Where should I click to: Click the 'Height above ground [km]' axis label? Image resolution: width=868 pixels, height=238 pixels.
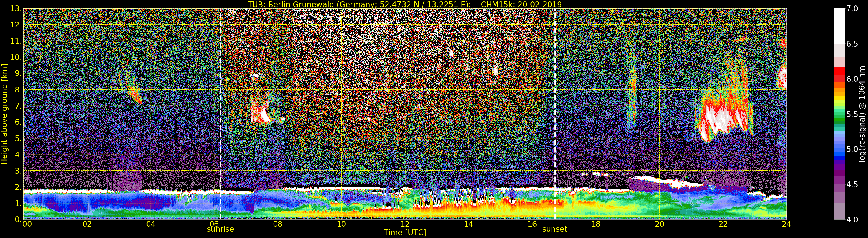coord(4,114)
